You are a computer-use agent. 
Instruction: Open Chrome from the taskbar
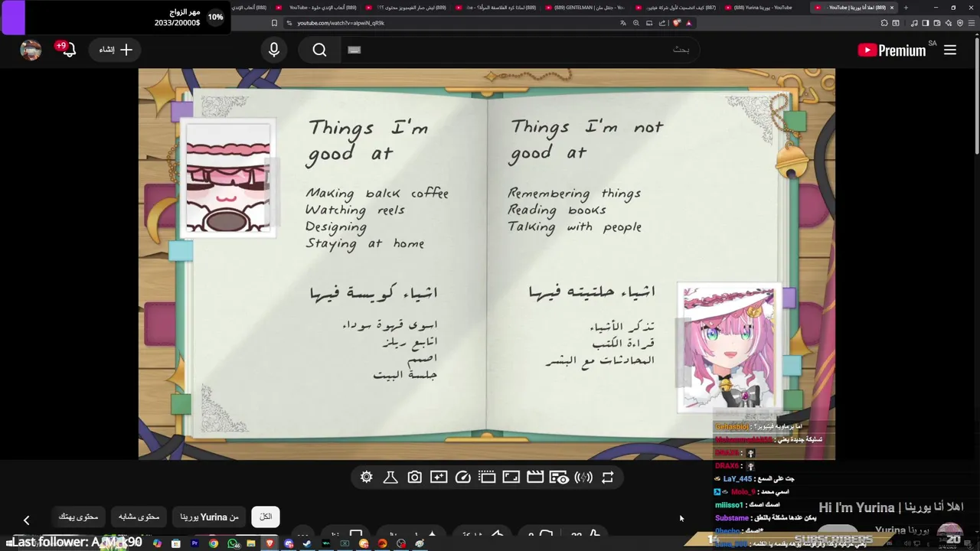(214, 543)
